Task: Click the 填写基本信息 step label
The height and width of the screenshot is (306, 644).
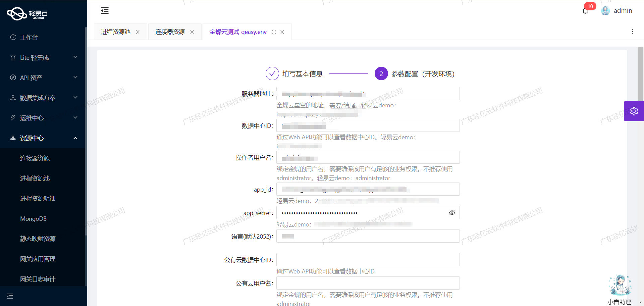Action: (x=303, y=74)
